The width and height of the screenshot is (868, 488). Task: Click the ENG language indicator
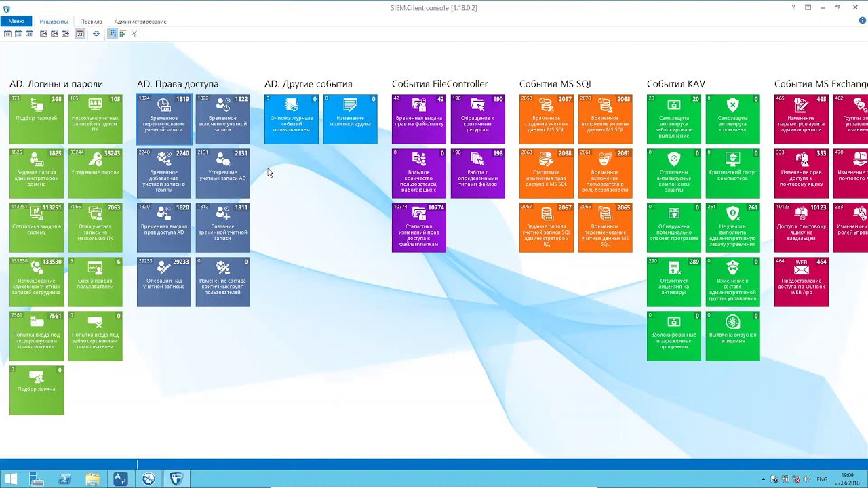coord(822,479)
